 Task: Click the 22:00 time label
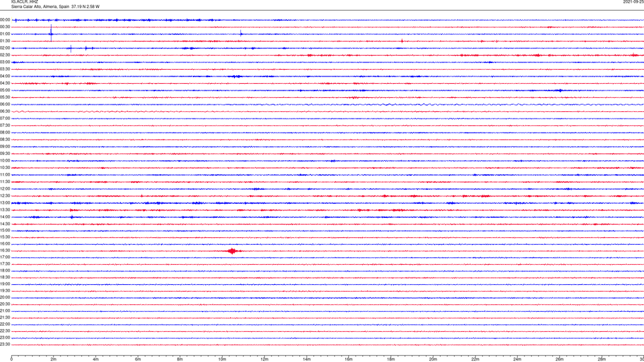(x=5, y=324)
